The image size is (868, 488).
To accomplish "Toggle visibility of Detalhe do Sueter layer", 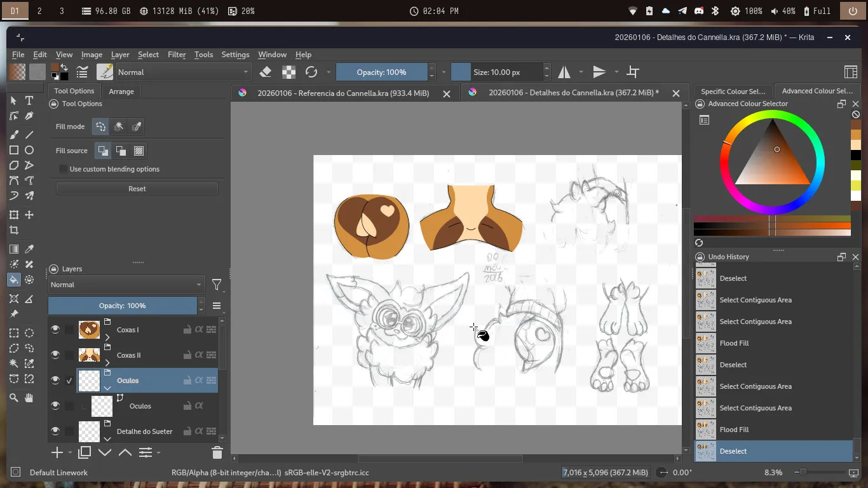I will [x=55, y=431].
